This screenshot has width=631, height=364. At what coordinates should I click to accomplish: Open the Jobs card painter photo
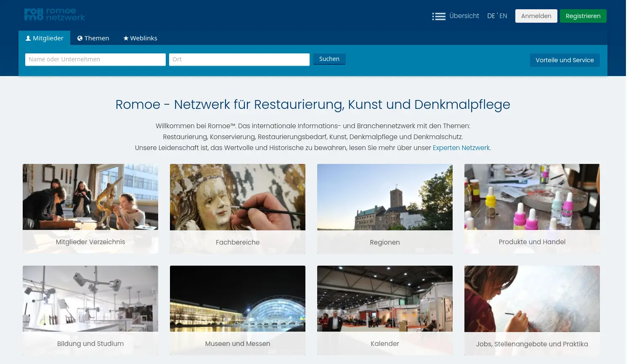532,299
